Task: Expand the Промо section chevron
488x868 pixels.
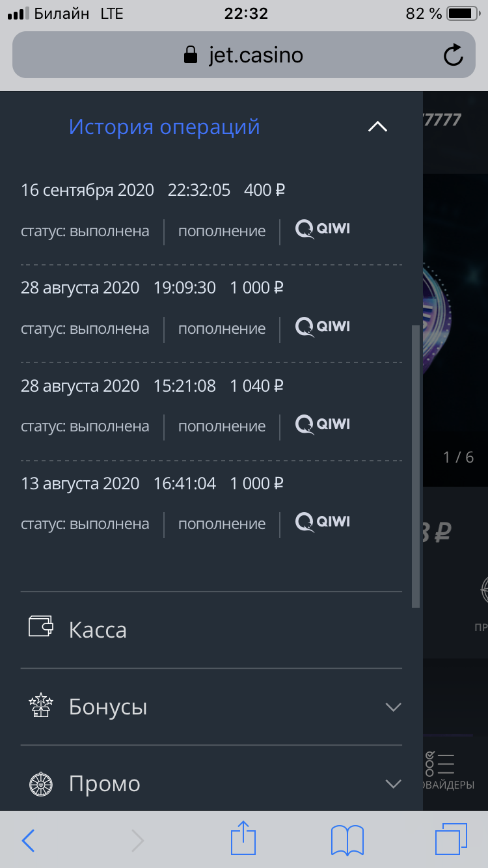Action: (x=393, y=783)
